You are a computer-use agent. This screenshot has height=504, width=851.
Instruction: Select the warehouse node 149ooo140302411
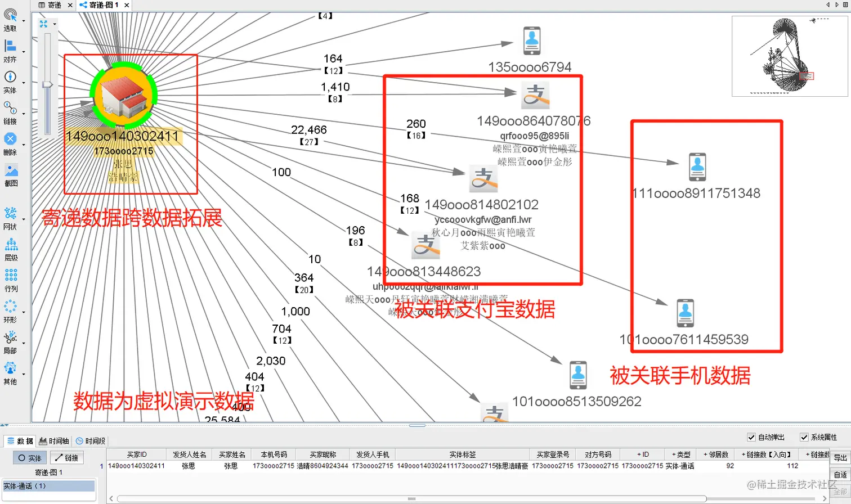pos(123,96)
